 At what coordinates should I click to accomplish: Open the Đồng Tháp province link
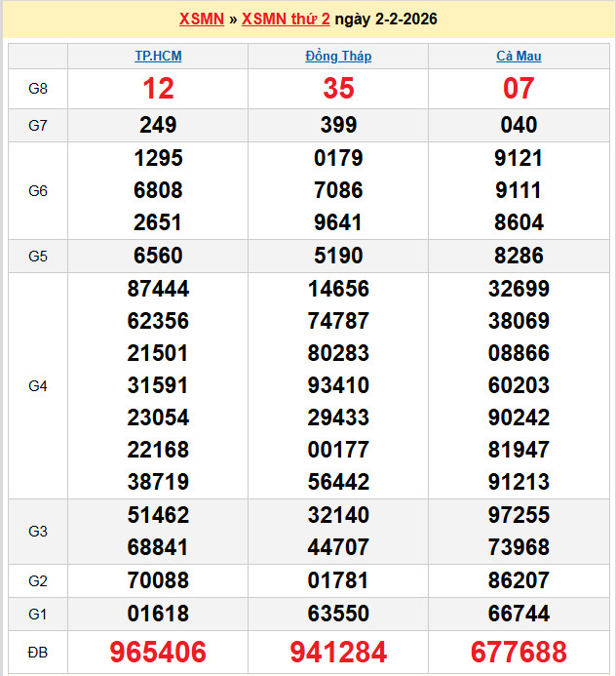coord(338,57)
